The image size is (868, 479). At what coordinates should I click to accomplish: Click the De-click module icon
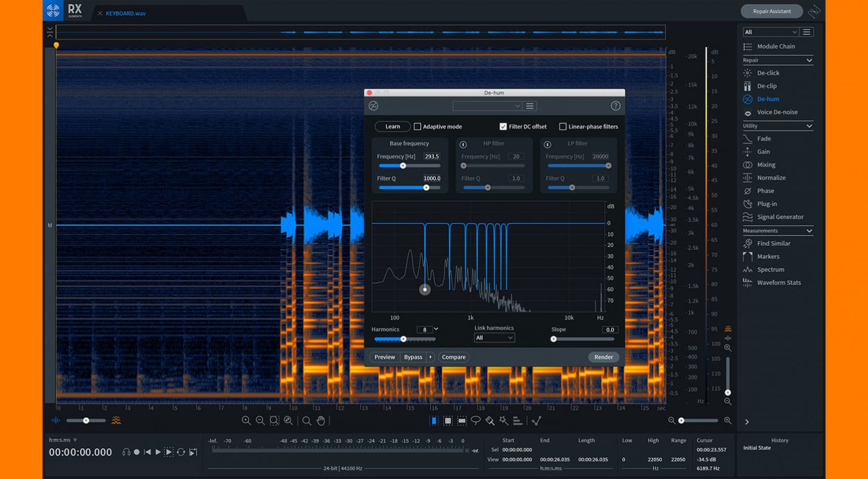pos(748,73)
